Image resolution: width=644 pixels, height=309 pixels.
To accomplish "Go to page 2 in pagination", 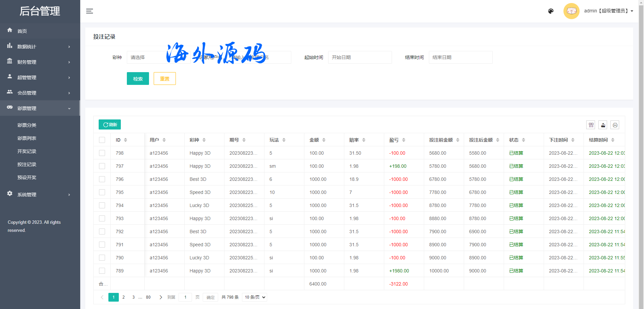I will tap(123, 297).
